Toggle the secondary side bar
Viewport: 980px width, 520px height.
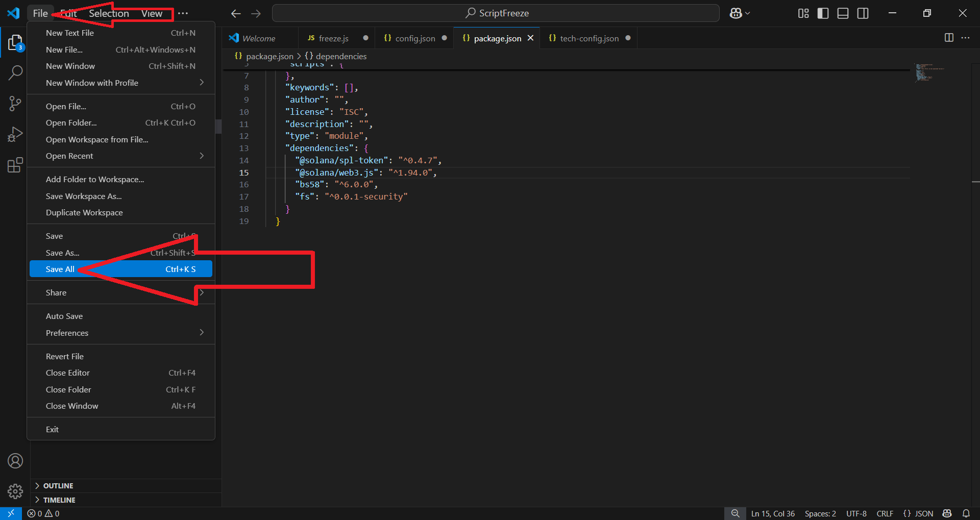pyautogui.click(x=863, y=13)
